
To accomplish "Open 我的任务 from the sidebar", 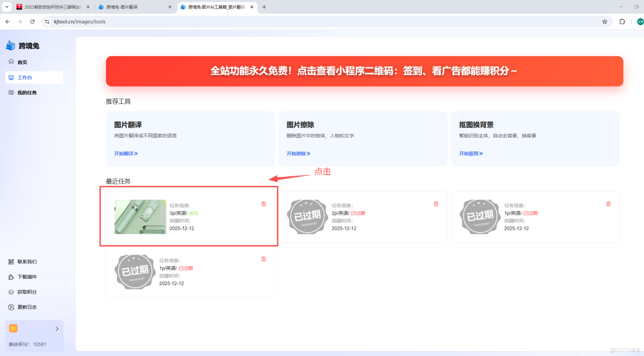I will click(25, 92).
